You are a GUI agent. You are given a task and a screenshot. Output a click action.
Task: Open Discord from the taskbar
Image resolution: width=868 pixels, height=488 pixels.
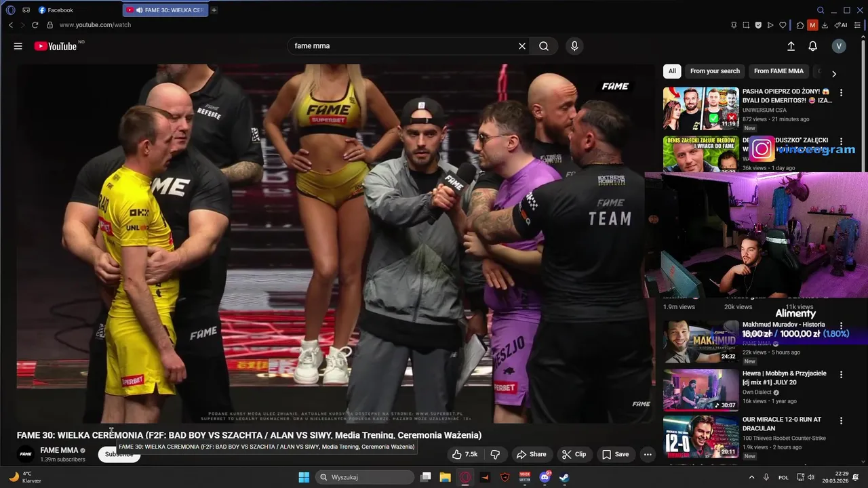tap(545, 477)
